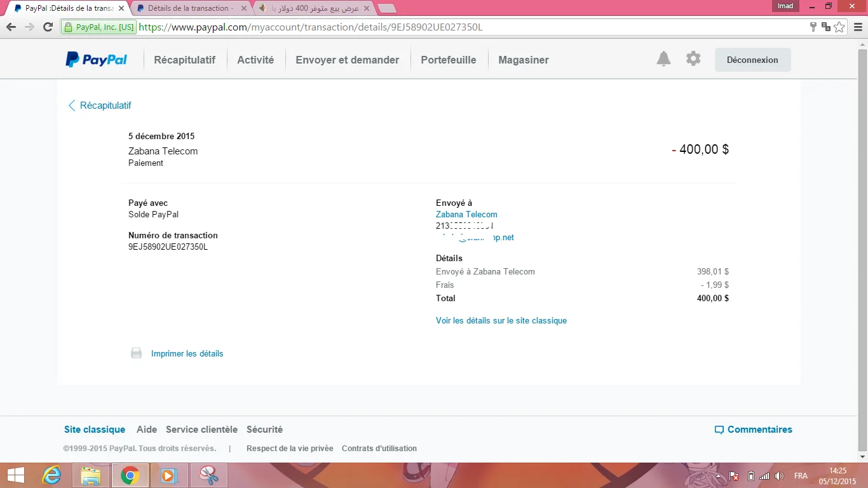Screen dimensions: 868x488
Task: Click the printer icon beside Imprimer
Action: coord(136,353)
